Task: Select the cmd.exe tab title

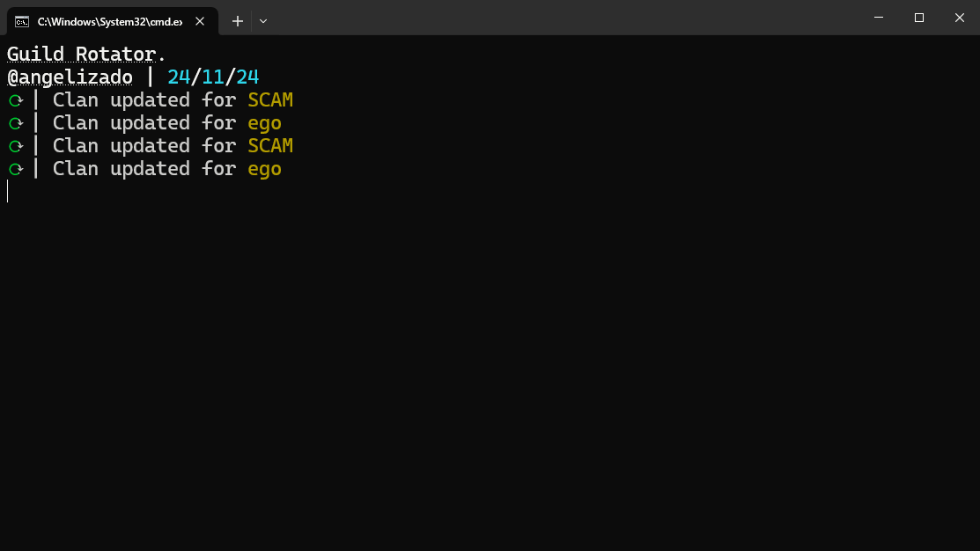Action: click(109, 20)
